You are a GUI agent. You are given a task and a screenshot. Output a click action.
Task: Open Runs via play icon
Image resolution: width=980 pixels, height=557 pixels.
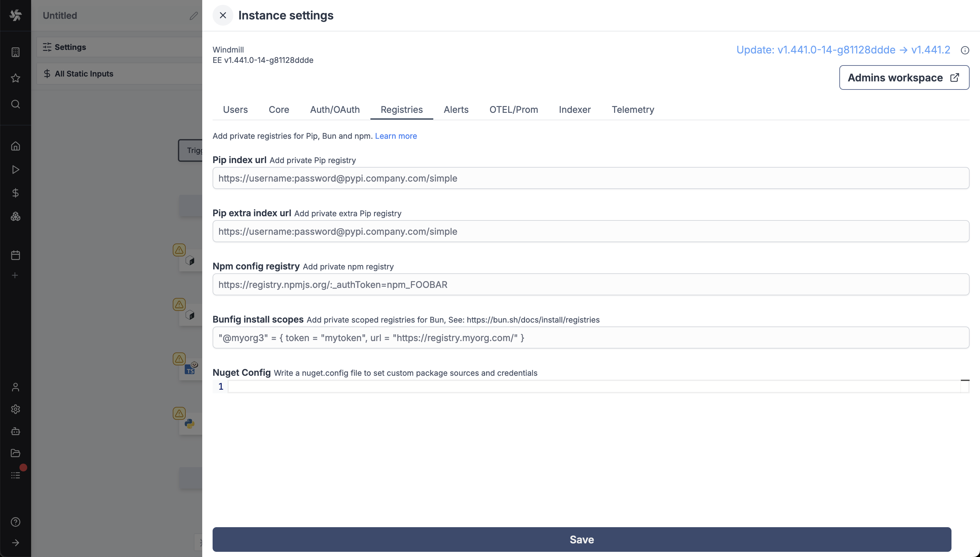(15, 170)
